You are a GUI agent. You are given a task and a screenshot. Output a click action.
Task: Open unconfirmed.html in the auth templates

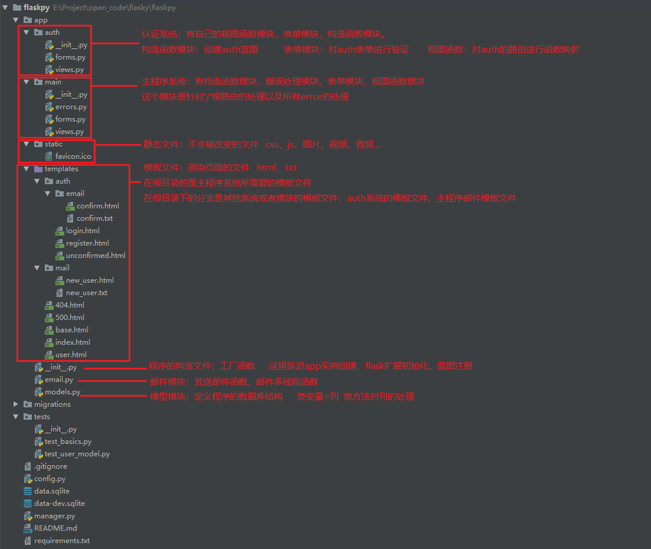coord(95,255)
